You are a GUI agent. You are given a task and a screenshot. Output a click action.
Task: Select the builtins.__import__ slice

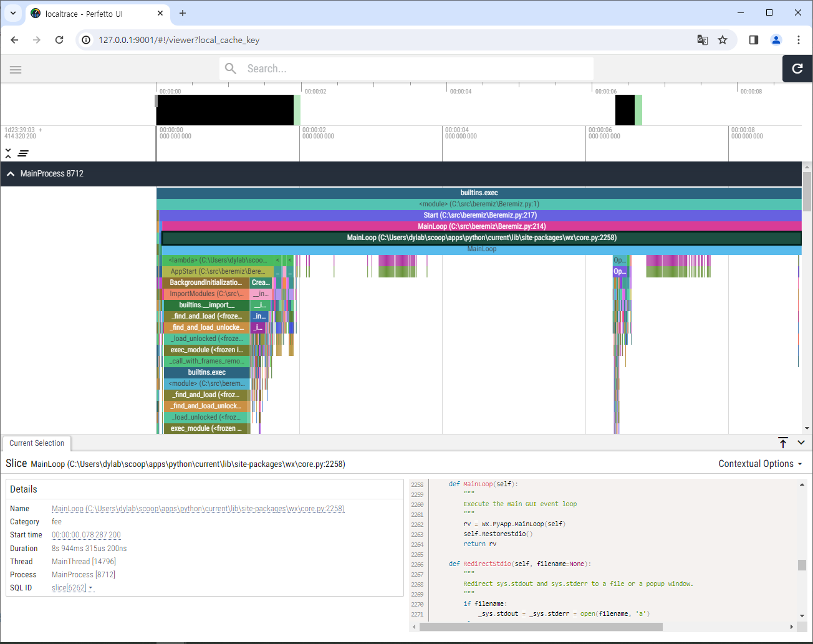(206, 305)
